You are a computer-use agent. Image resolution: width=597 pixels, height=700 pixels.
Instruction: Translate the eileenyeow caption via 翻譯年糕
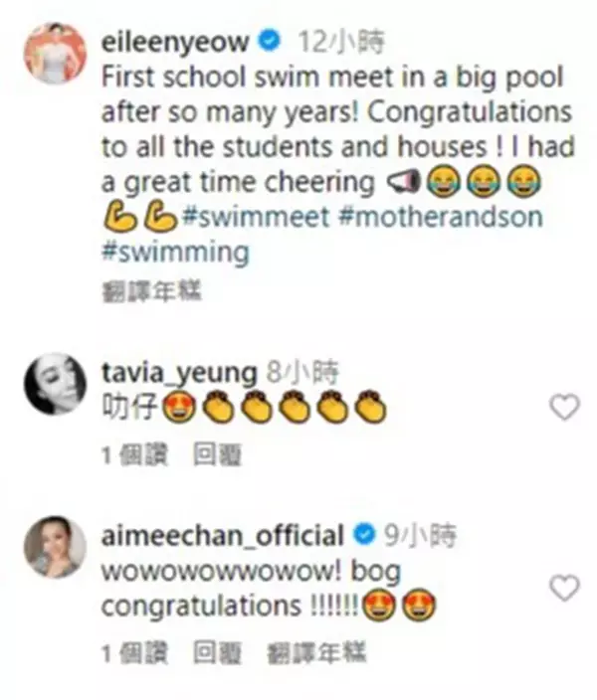[x=152, y=291]
